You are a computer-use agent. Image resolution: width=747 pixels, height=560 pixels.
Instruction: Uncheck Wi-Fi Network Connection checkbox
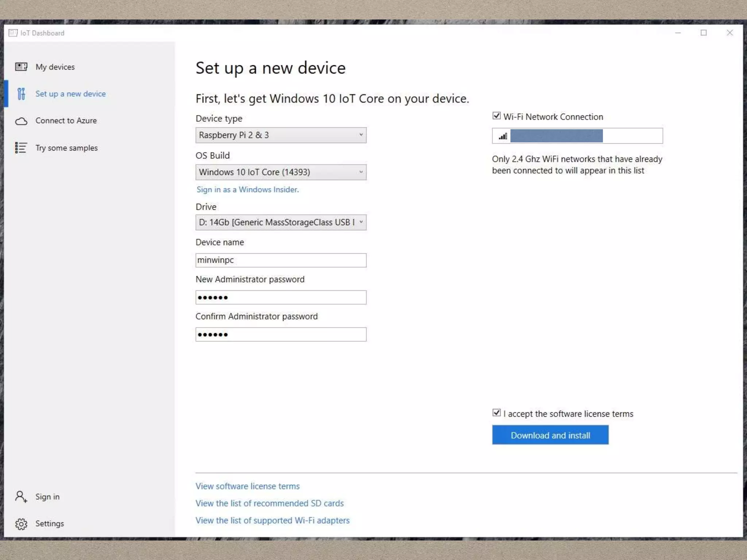(496, 116)
